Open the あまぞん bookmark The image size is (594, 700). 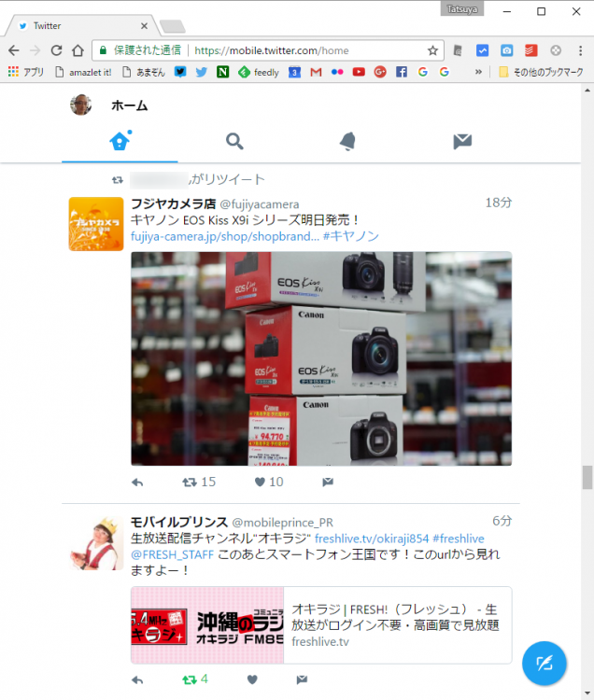[144, 72]
